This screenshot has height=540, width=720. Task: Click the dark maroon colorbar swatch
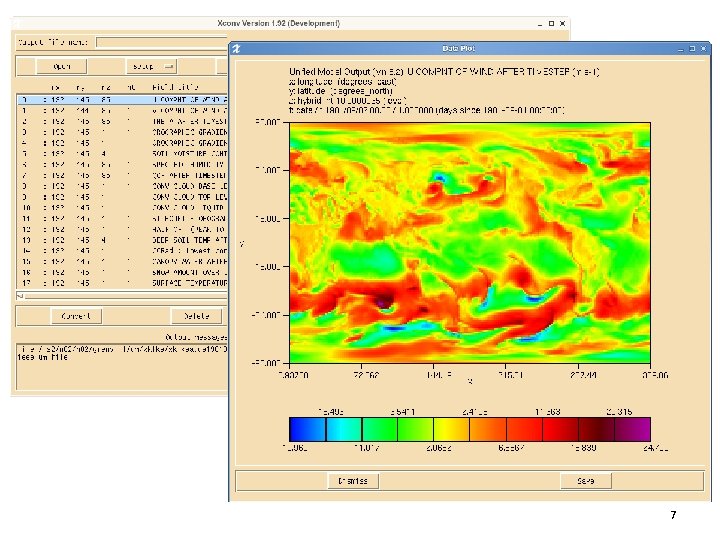pos(596,429)
